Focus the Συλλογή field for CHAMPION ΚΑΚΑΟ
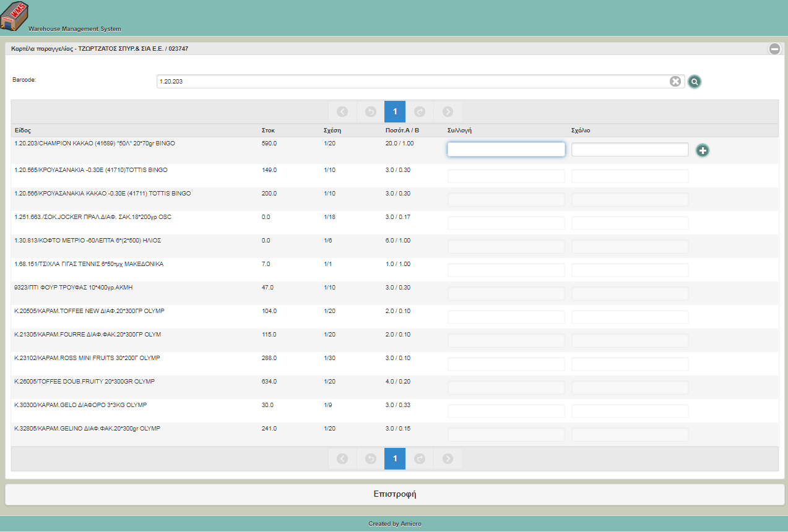This screenshot has width=788, height=532. pos(506,150)
